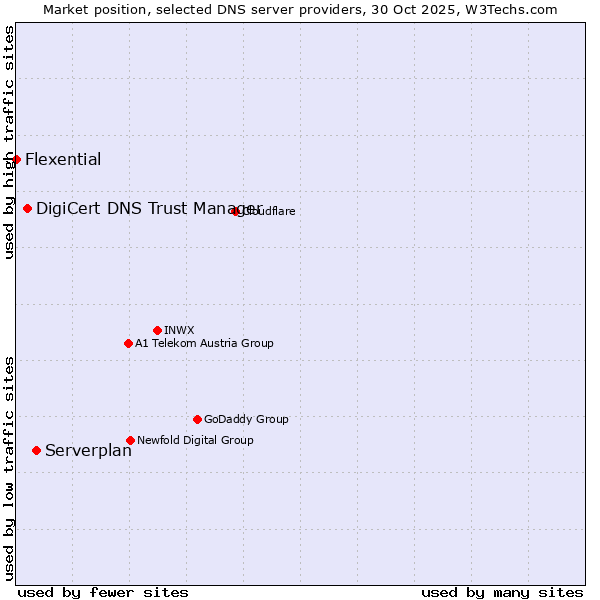Click the GoDaddy Group red diamond marker
The image size is (600, 600).
tap(197, 419)
